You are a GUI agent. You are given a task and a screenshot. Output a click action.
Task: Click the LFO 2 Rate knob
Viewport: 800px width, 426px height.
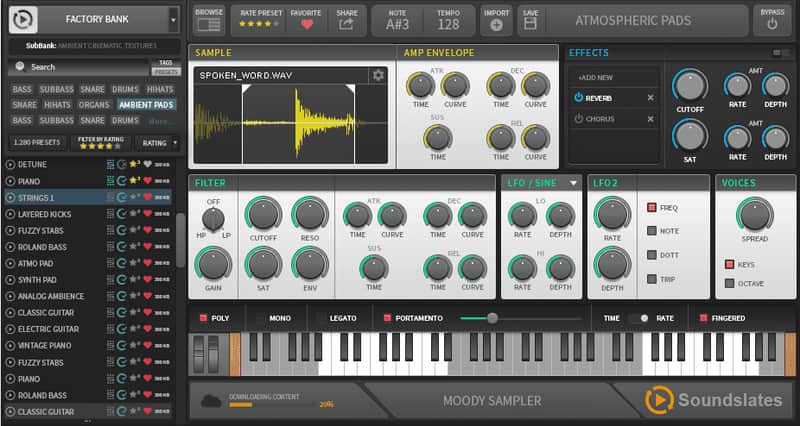click(x=612, y=215)
